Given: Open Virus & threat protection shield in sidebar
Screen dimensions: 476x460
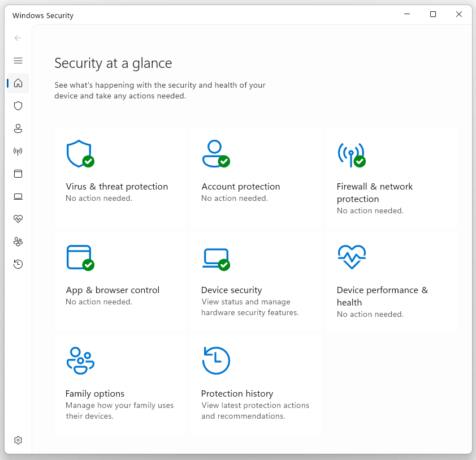Looking at the screenshot, I should 18,106.
